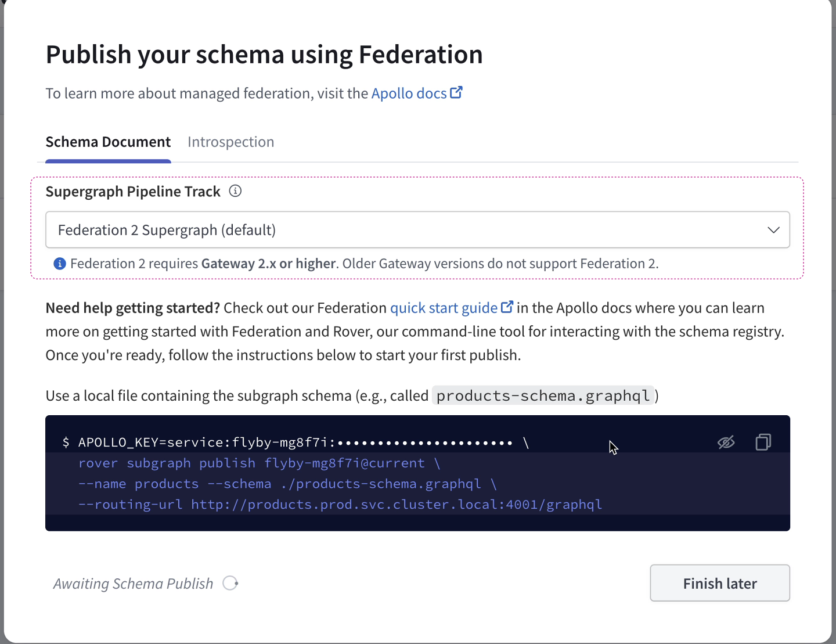836x644 pixels.
Task: Click the products-schema.graphql filename text
Action: coord(542,395)
